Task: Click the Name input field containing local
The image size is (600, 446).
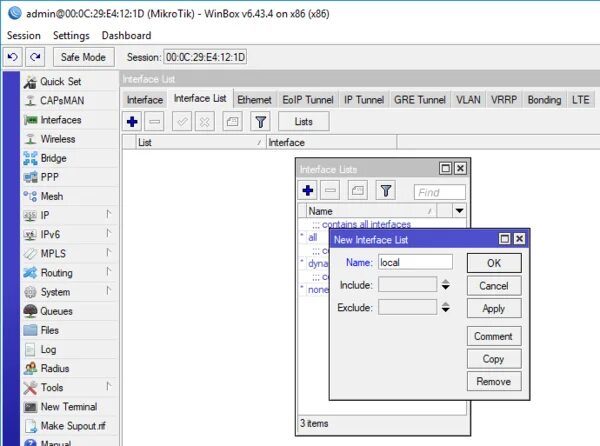Action: (x=415, y=262)
